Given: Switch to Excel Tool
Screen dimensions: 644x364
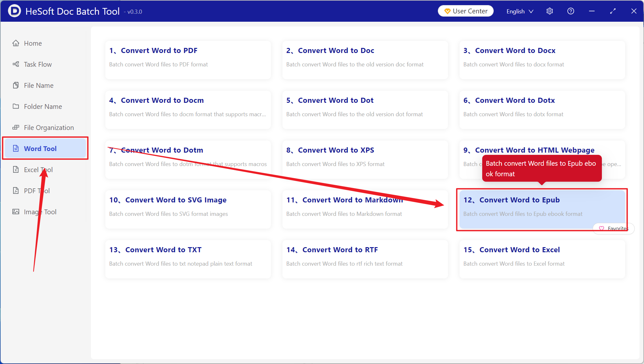Looking at the screenshot, I should (45, 170).
